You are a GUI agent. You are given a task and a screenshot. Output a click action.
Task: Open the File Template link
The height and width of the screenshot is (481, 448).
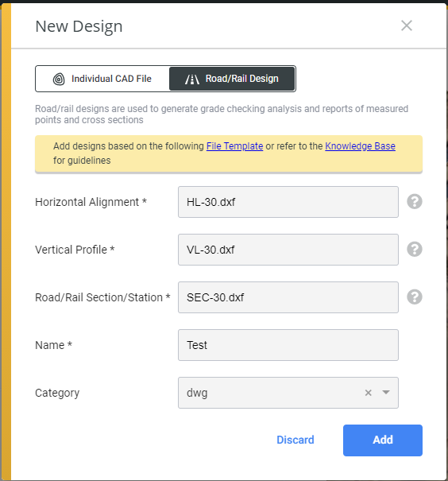(x=235, y=146)
